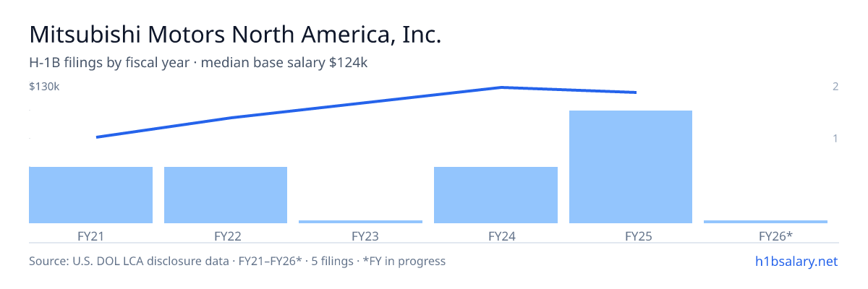Image resolution: width=868 pixels, height=289 pixels.
Task: Select the small FY23 bar
Action: coord(361,222)
